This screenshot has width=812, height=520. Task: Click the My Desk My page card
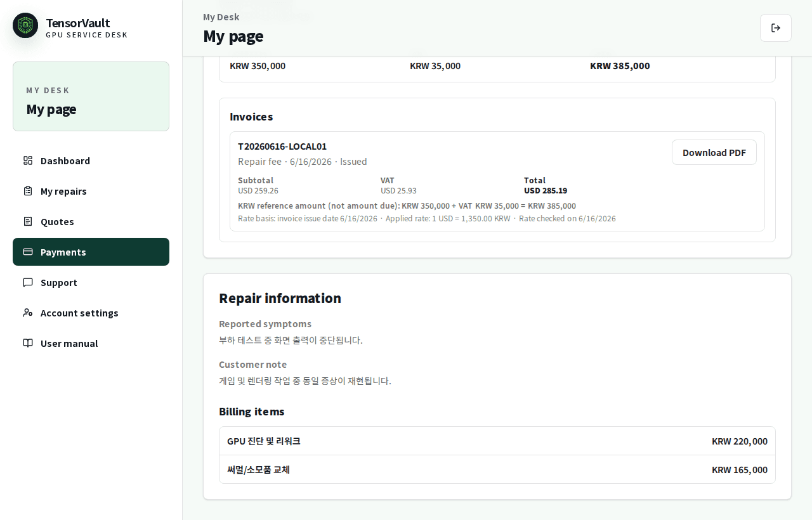coord(91,96)
